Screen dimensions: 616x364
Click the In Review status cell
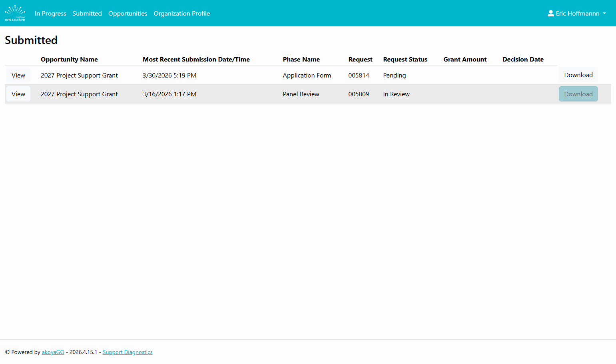(x=396, y=94)
